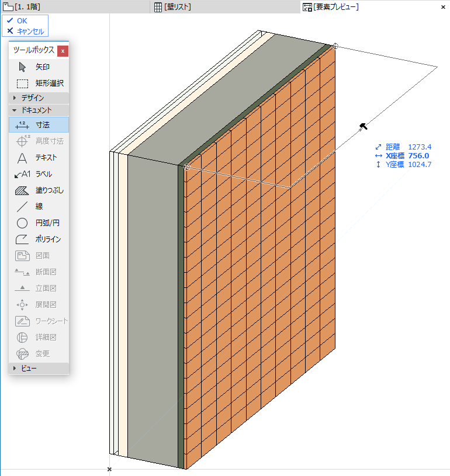The image size is (450, 476).
Task: Activate the ポリライン polyline tool
Action: (39, 239)
